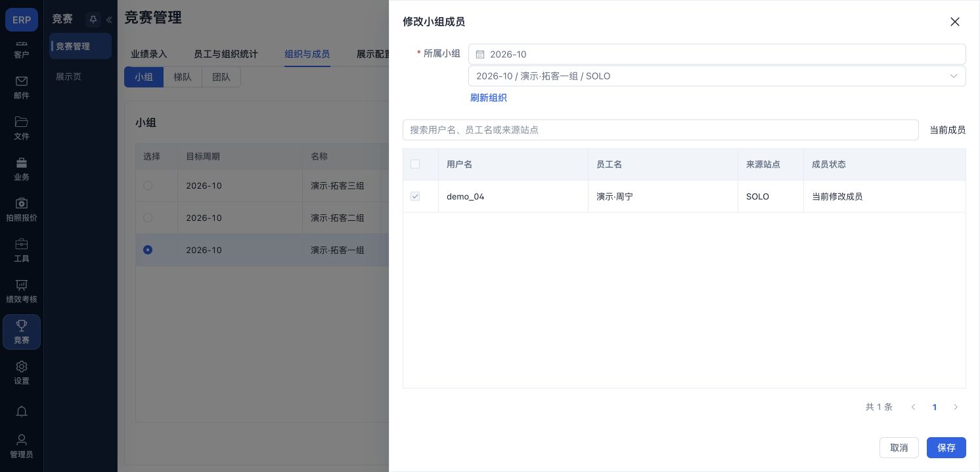Open the 文件 folder icon
This screenshot has height=472, width=980.
coord(22,128)
